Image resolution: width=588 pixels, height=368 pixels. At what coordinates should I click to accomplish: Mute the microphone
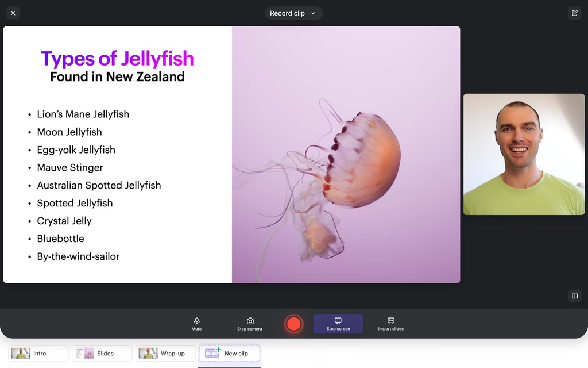pyautogui.click(x=196, y=324)
